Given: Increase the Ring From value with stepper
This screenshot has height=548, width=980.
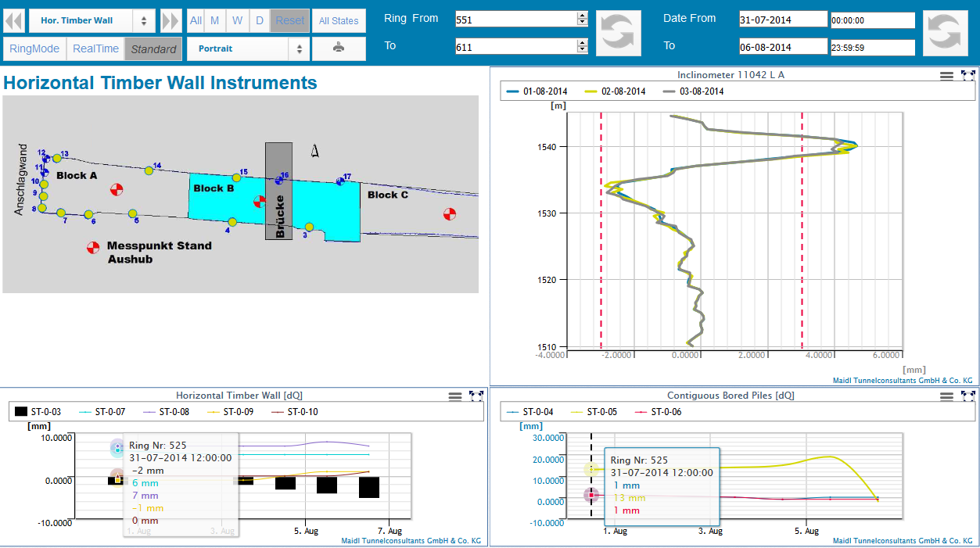Looking at the screenshot, I should tap(582, 16).
